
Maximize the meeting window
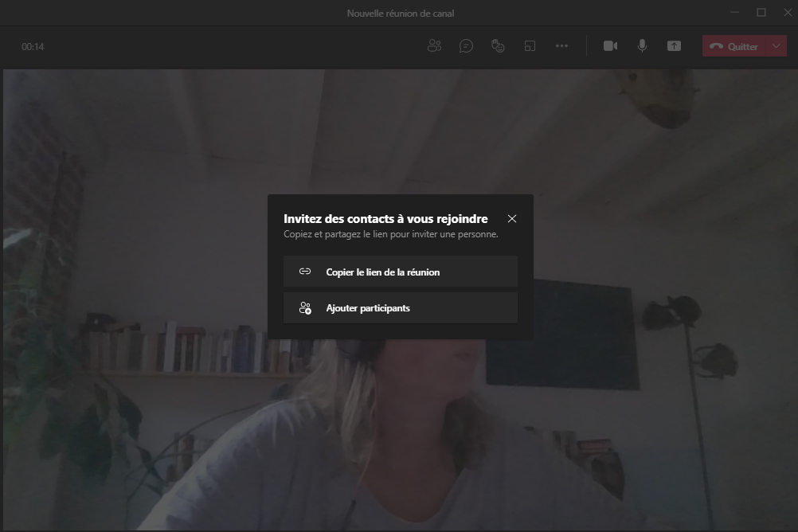point(761,12)
